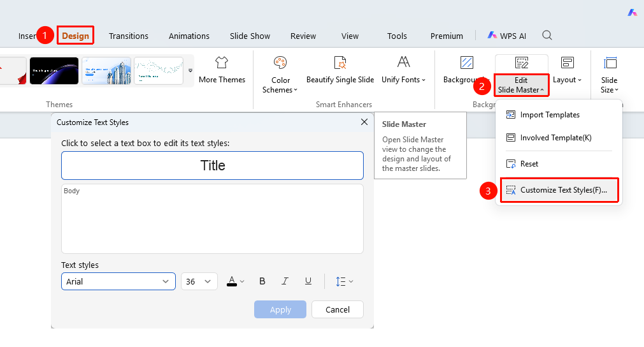The height and width of the screenshot is (347, 644).
Task: Select Customize Text Styles(F)... menu entry
Action: (x=559, y=190)
